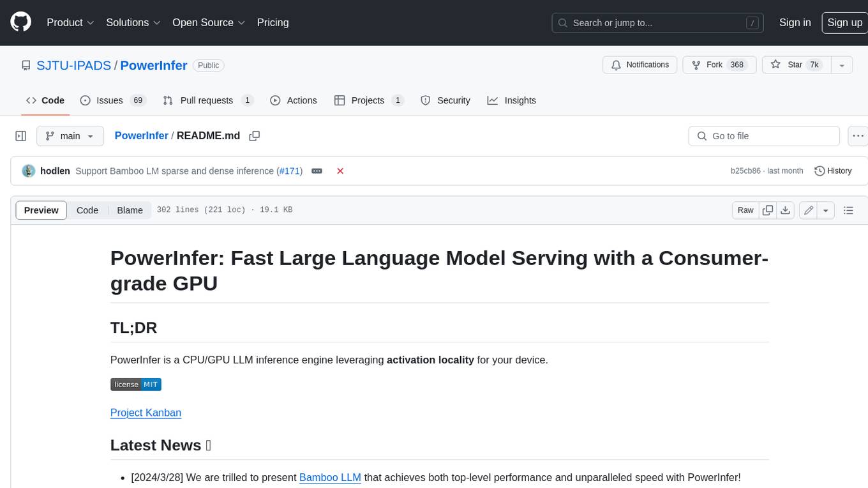The width and height of the screenshot is (868, 488).
Task: Open the Bamboo LLM link
Action: tap(330, 477)
